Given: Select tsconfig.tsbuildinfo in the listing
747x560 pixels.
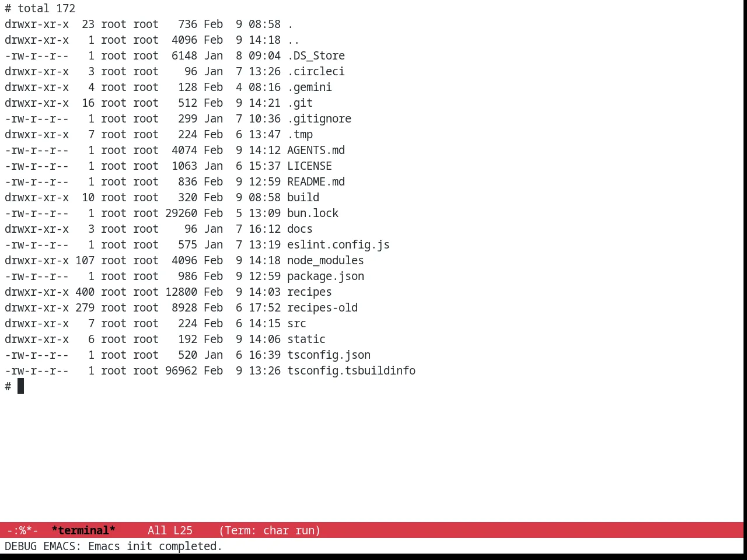Looking at the screenshot, I should [351, 370].
